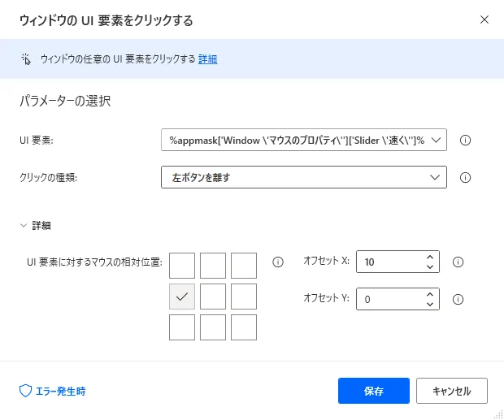Increase オフセット X with up arrow
Viewport: 504px width, 420px height.
(429, 257)
